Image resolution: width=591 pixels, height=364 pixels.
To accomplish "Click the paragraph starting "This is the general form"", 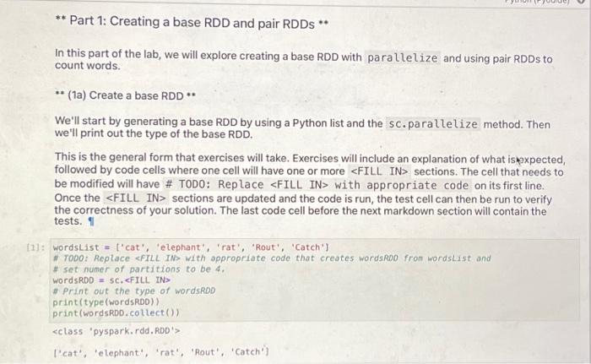I will click(310, 190).
